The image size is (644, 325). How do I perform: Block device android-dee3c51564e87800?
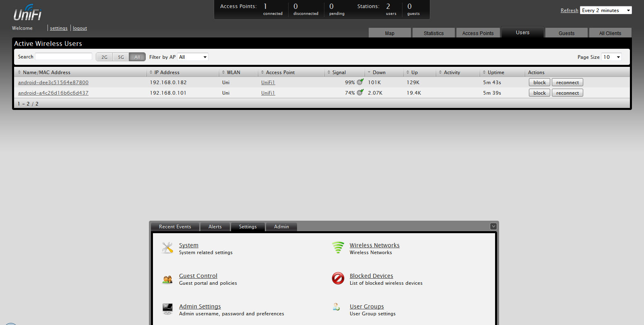(539, 82)
